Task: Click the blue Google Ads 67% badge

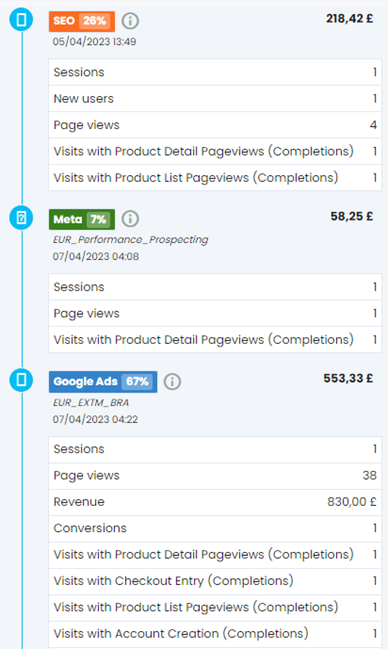Action: pos(103,382)
